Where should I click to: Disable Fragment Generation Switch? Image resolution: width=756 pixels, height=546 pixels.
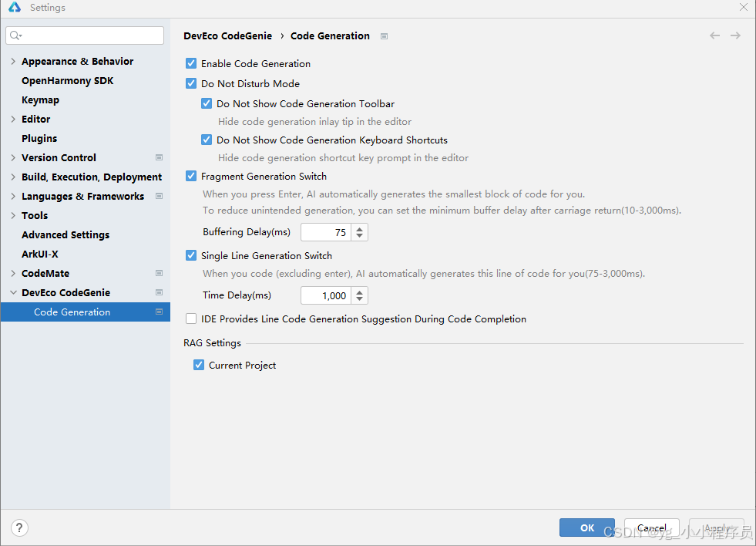click(191, 176)
